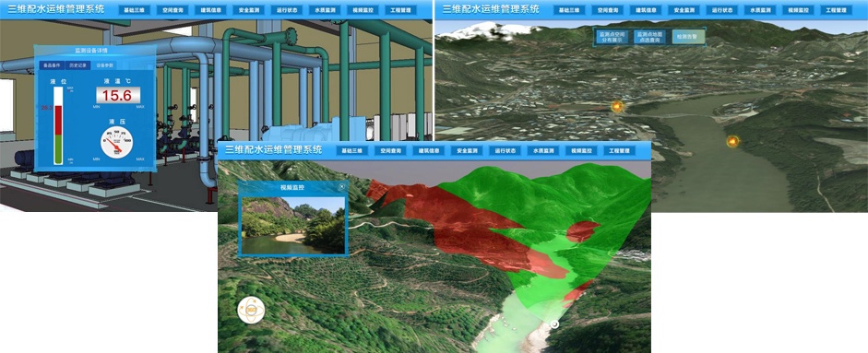Open 基础三维 menu in the pipe room window
The width and height of the screenshot is (868, 353).
point(134,10)
